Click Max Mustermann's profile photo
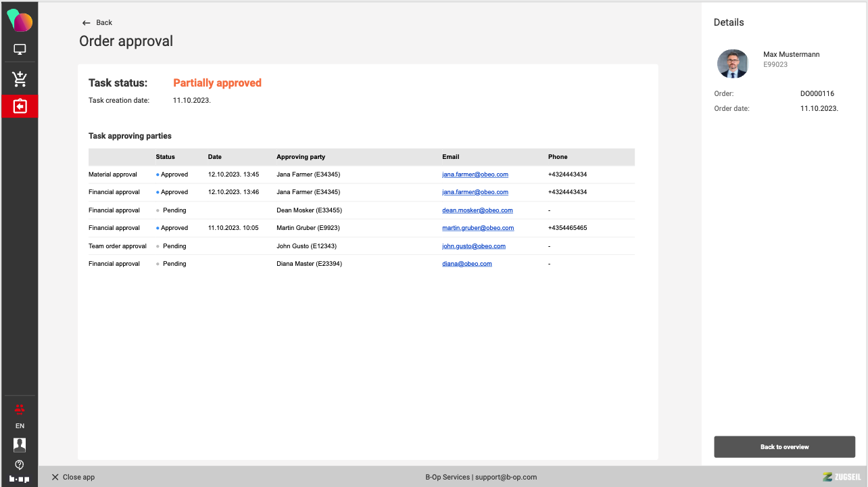This screenshot has height=487, width=868. click(733, 64)
